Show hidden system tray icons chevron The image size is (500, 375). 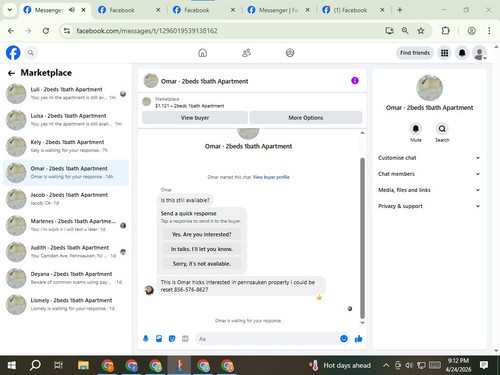click(386, 365)
